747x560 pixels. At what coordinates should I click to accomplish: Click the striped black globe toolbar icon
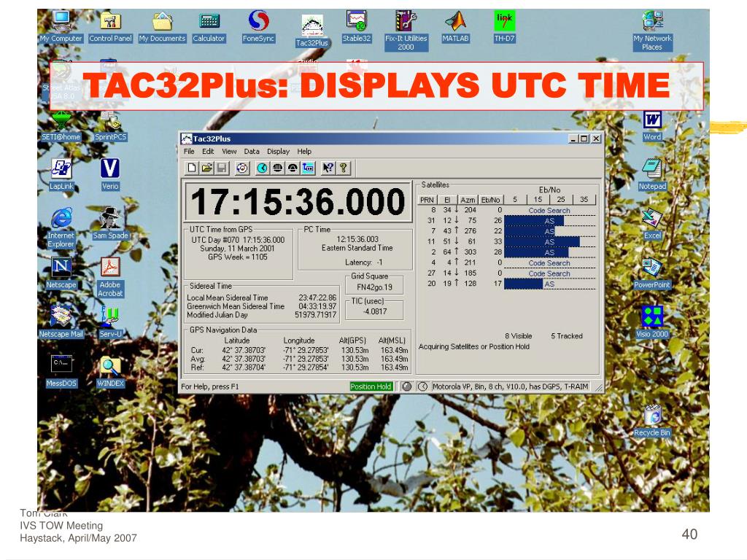pos(277,168)
